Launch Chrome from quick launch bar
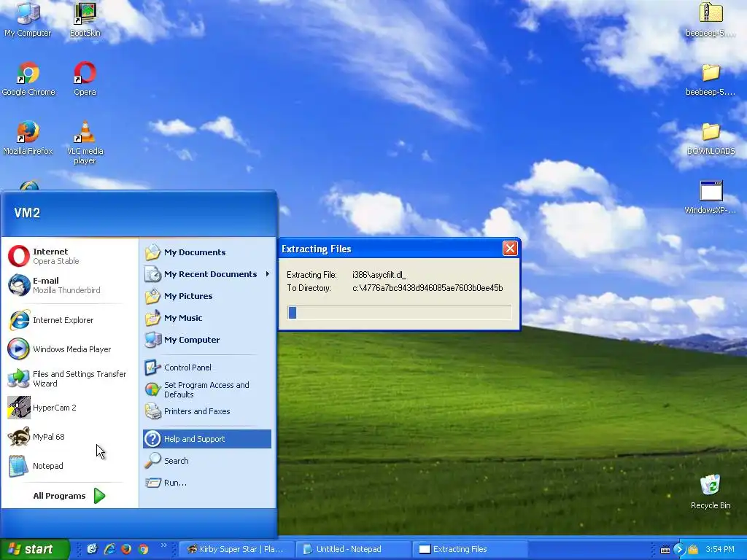The width and height of the screenshot is (747, 560). (x=144, y=549)
